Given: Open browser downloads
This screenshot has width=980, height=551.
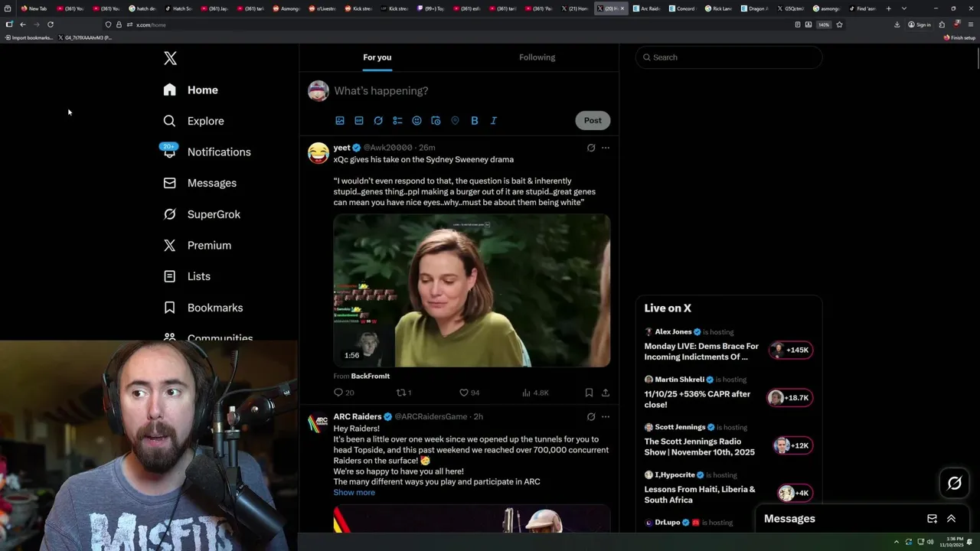Looking at the screenshot, I should tap(897, 24).
